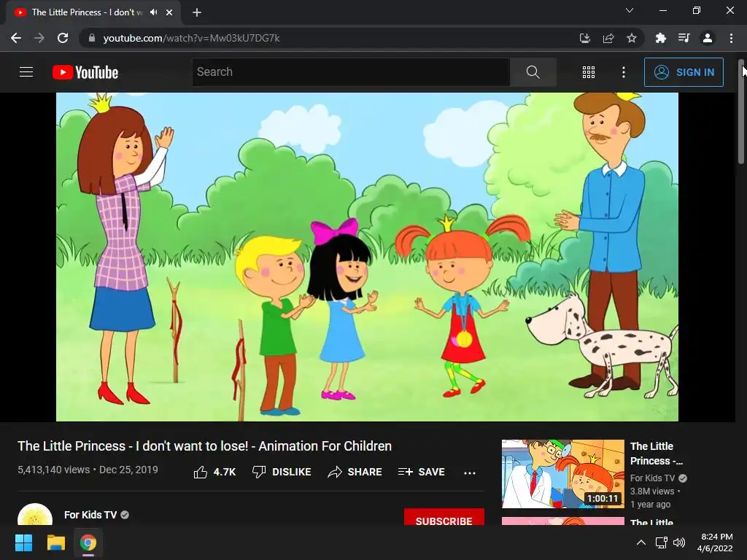This screenshot has width=747, height=560.
Task: Open recommended video title 'The Little Princess -...'
Action: (x=657, y=454)
